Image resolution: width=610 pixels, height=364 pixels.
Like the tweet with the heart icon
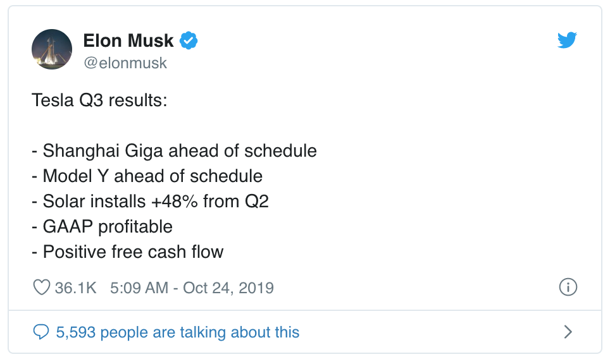tap(41, 288)
